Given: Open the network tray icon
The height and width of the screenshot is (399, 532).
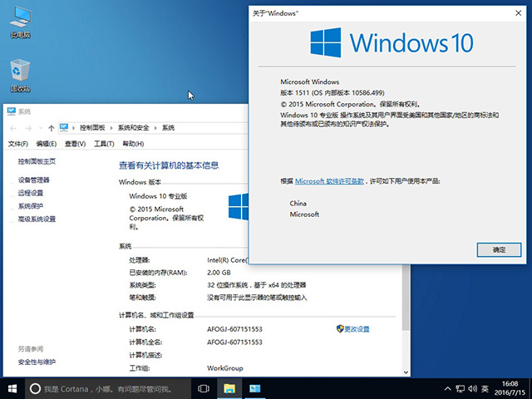Looking at the screenshot, I should (460, 389).
